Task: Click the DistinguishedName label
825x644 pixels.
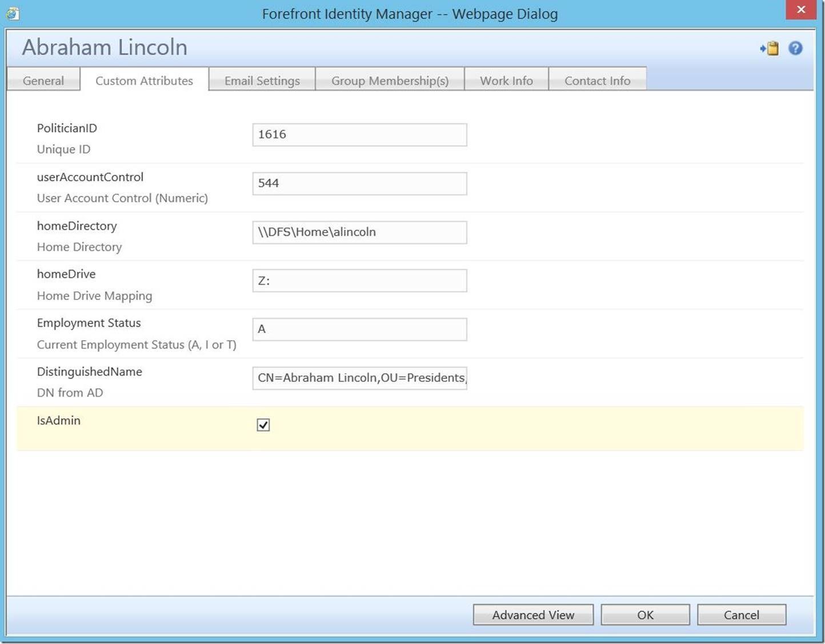Action: coord(90,371)
